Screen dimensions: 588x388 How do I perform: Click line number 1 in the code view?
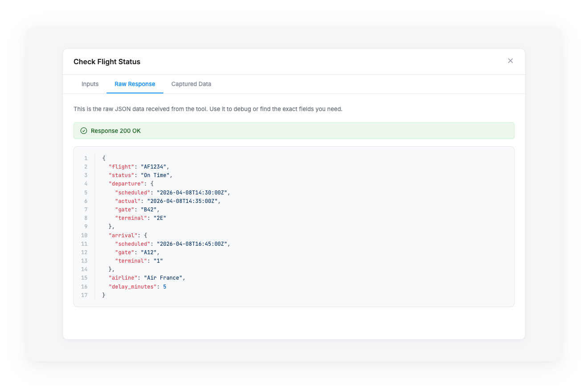click(x=86, y=158)
